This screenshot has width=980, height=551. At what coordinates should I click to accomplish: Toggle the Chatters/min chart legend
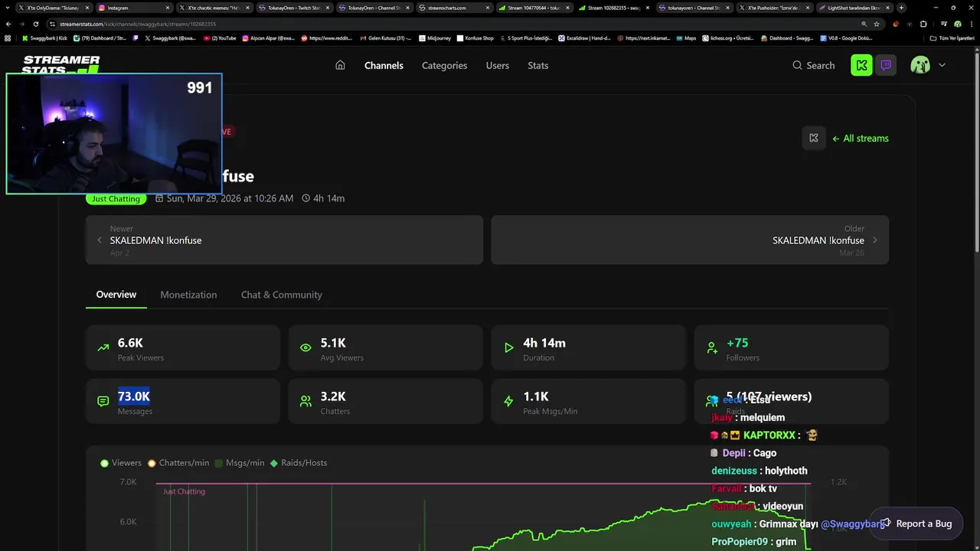tap(178, 463)
